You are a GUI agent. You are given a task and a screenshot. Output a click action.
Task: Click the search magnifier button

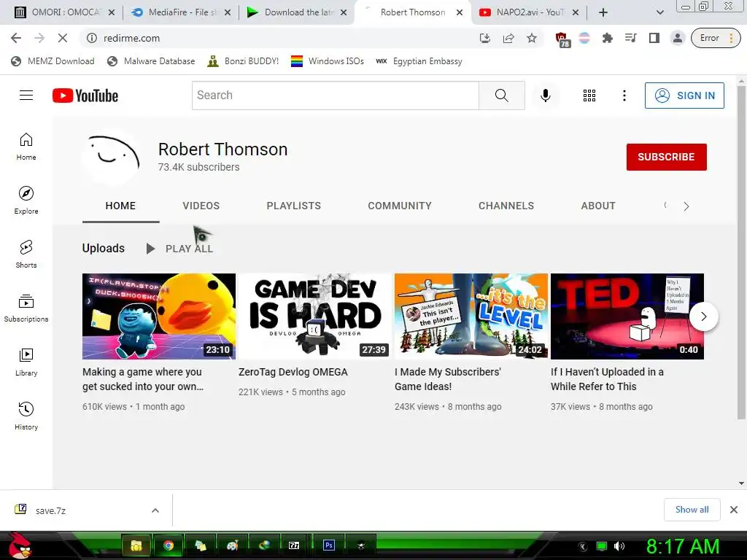coord(502,96)
